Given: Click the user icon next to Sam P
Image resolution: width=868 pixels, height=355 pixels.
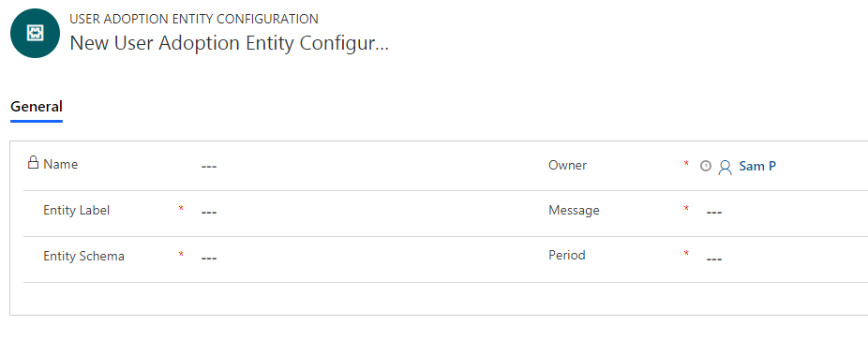Looking at the screenshot, I should point(725,167).
